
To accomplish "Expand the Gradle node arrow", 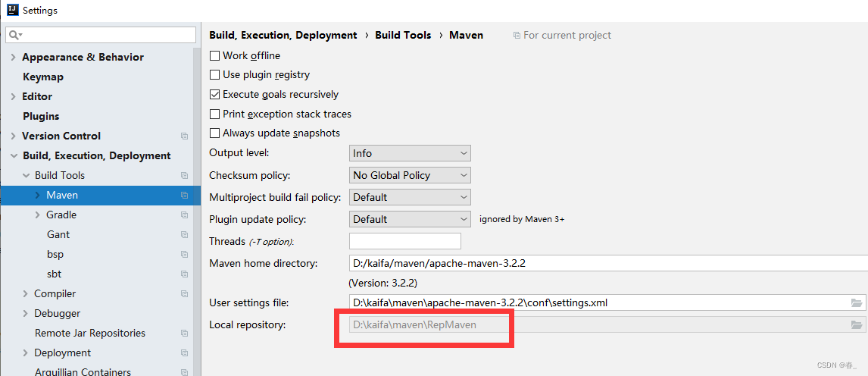I will [38, 215].
